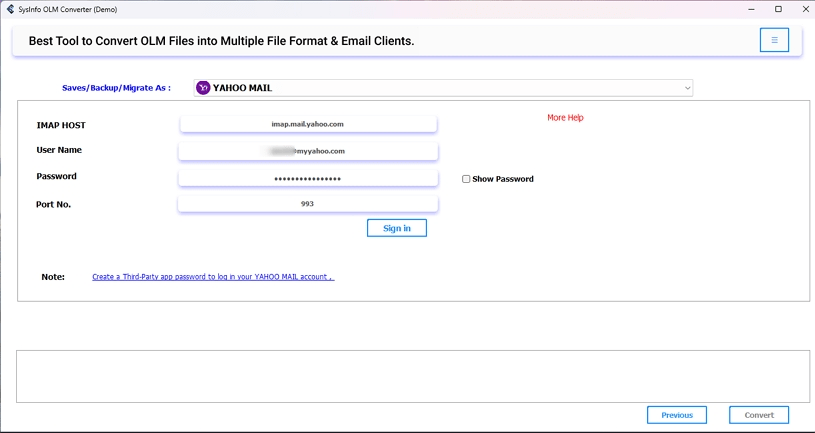Click the empty log panel above Previous
The height and width of the screenshot is (433, 815).
tap(413, 376)
